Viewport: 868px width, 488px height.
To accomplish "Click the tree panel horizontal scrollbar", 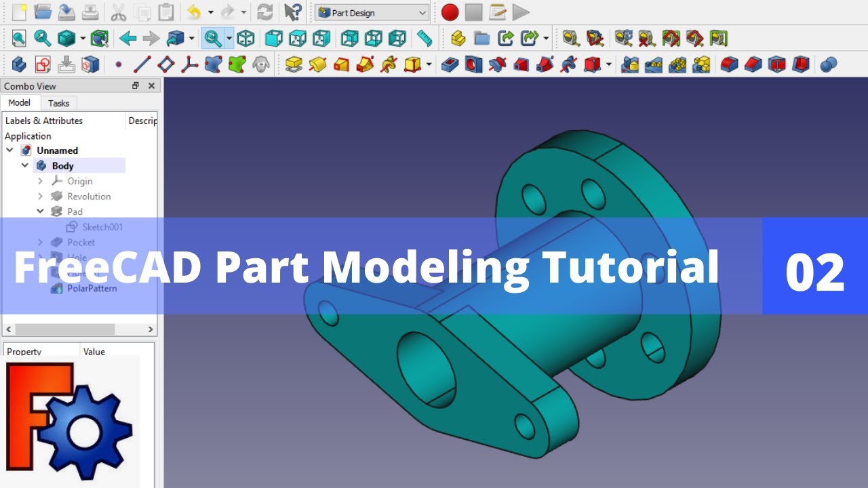I will [64, 329].
